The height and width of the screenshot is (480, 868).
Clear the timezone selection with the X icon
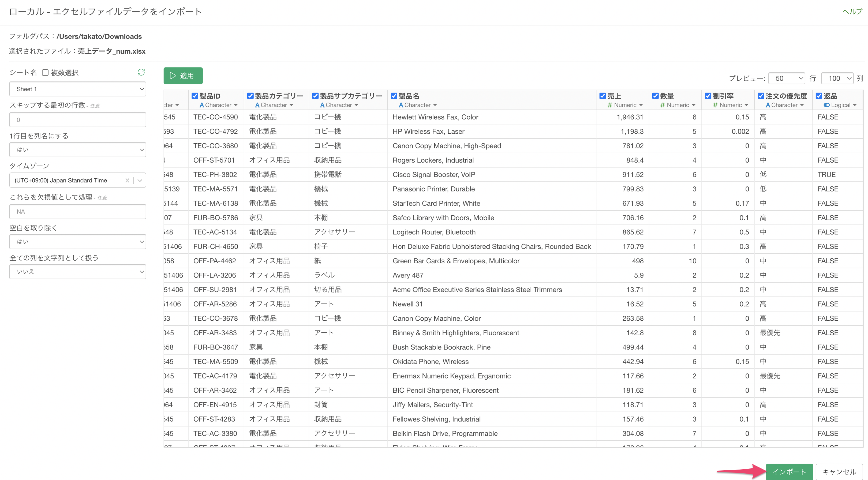click(x=127, y=180)
